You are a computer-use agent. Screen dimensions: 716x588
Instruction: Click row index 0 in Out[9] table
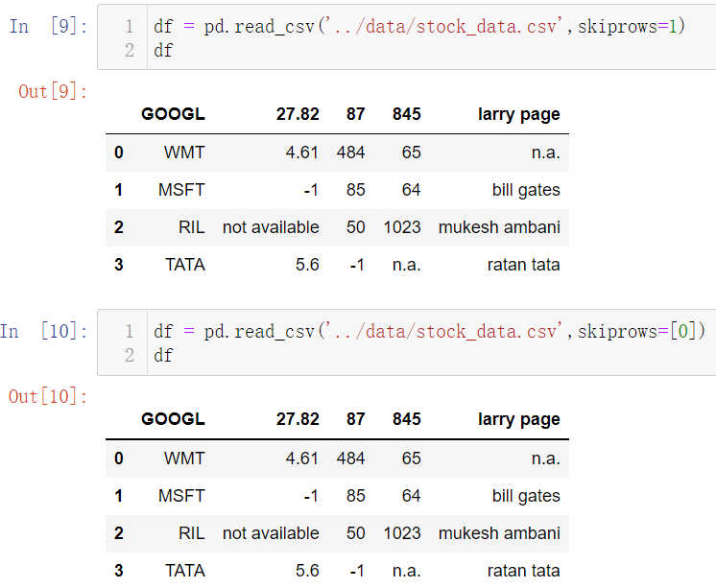point(119,153)
